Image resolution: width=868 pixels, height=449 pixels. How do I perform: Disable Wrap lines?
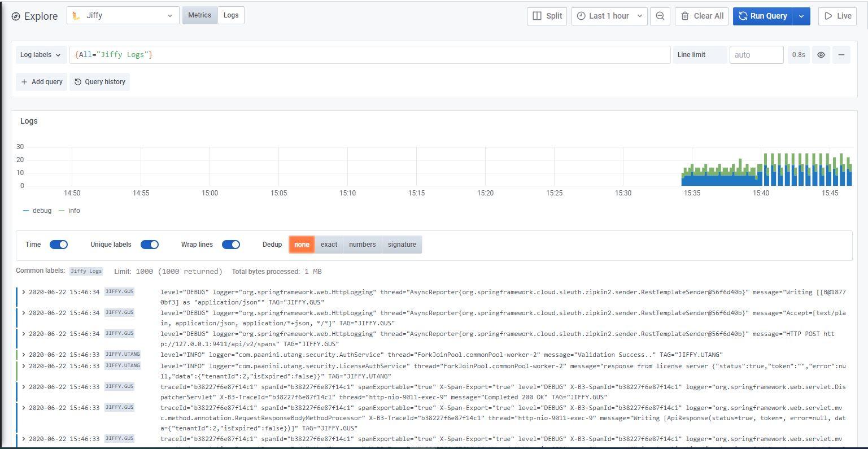coord(231,244)
